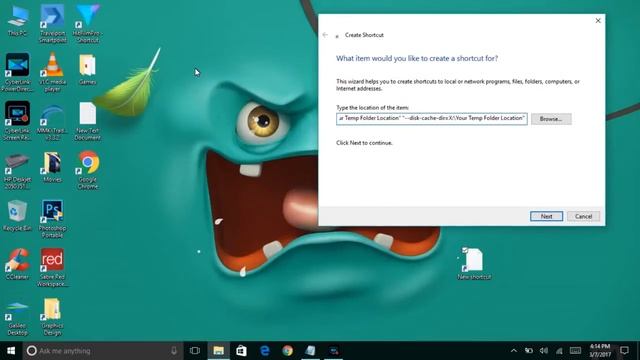Show hidden system tray icons
The image size is (640, 360).
[513, 351]
